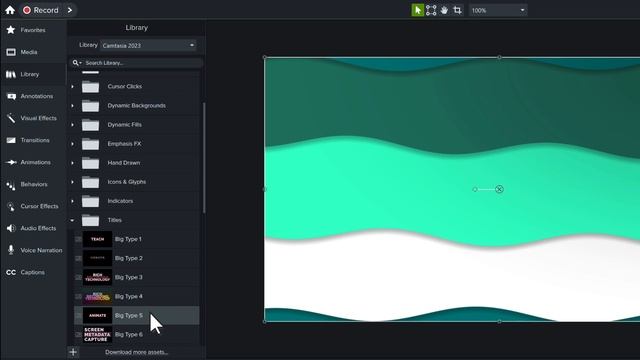Click the canvas top-left corner handle

click(264, 58)
